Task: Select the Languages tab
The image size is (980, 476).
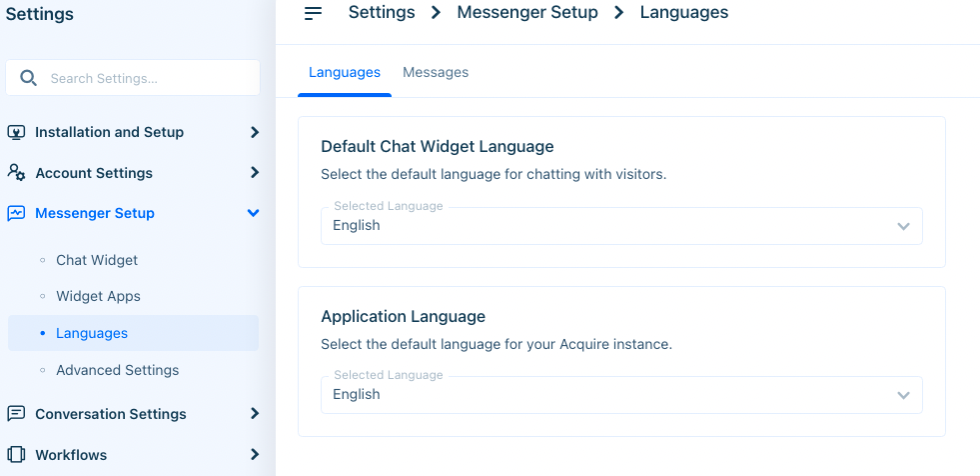Action: coord(345,73)
